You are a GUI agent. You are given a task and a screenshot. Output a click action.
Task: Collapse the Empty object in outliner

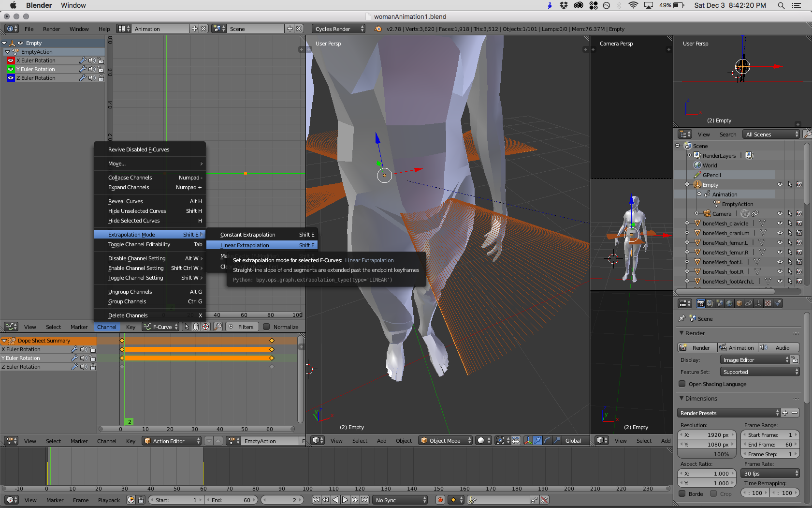click(x=687, y=184)
